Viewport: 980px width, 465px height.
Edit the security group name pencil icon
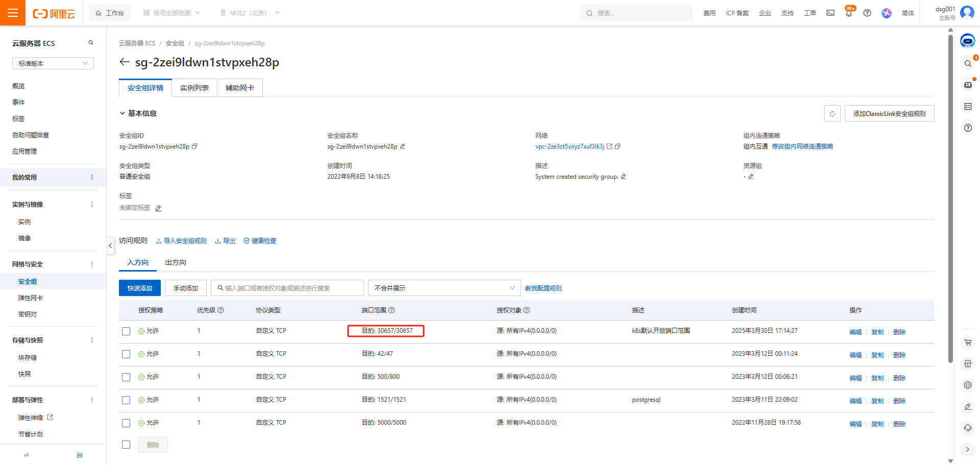(402, 146)
